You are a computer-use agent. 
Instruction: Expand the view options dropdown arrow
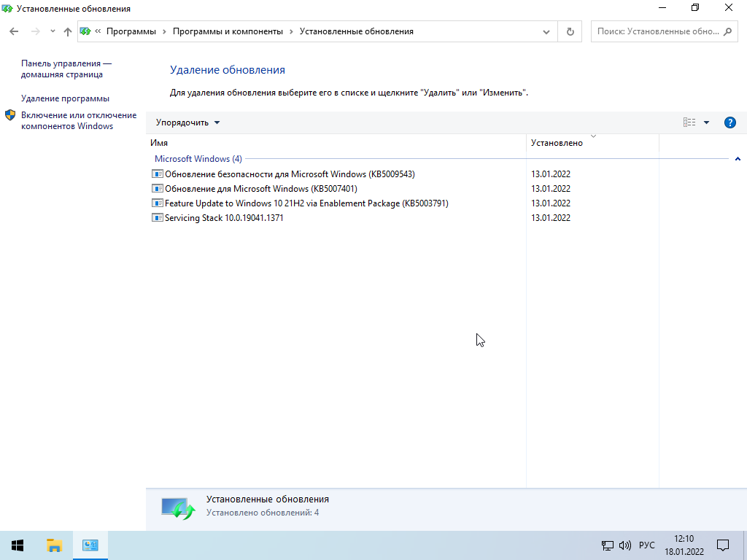pos(706,122)
